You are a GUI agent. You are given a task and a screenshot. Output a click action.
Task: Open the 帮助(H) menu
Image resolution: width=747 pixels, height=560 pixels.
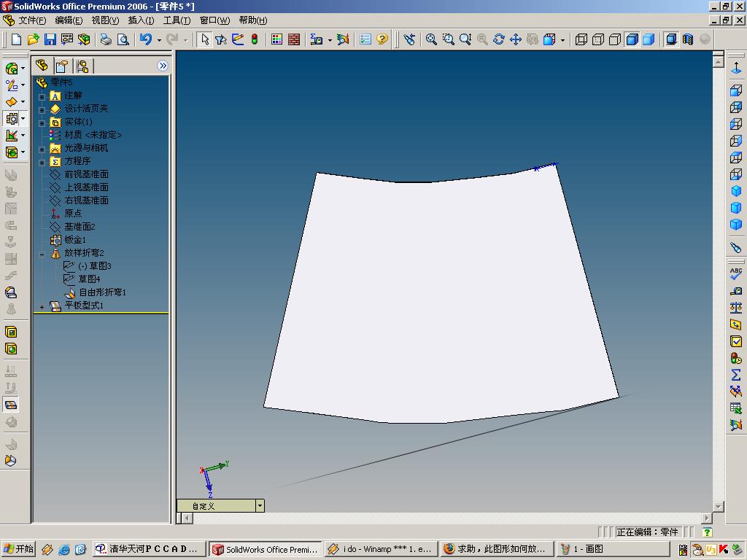tap(253, 20)
